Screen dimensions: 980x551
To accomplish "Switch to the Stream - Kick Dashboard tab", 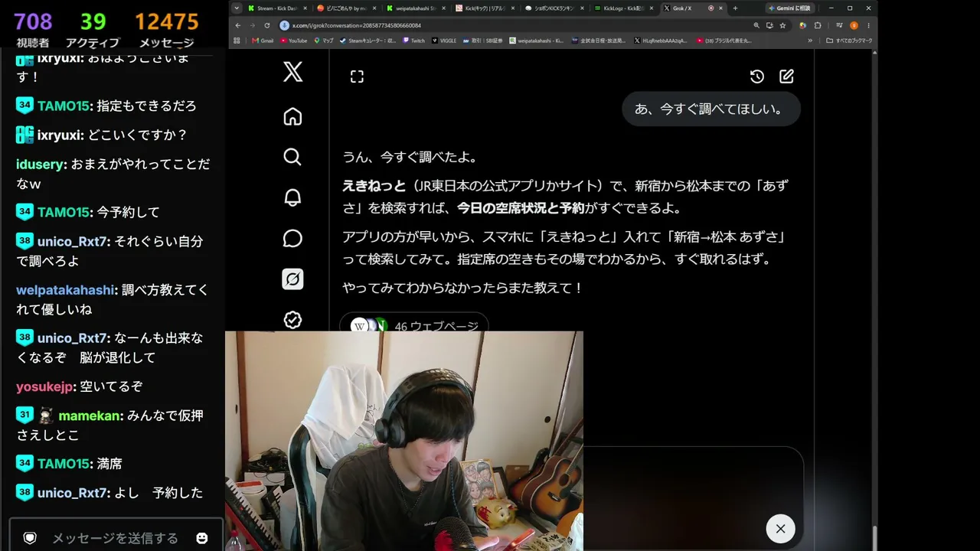I will pos(276,8).
